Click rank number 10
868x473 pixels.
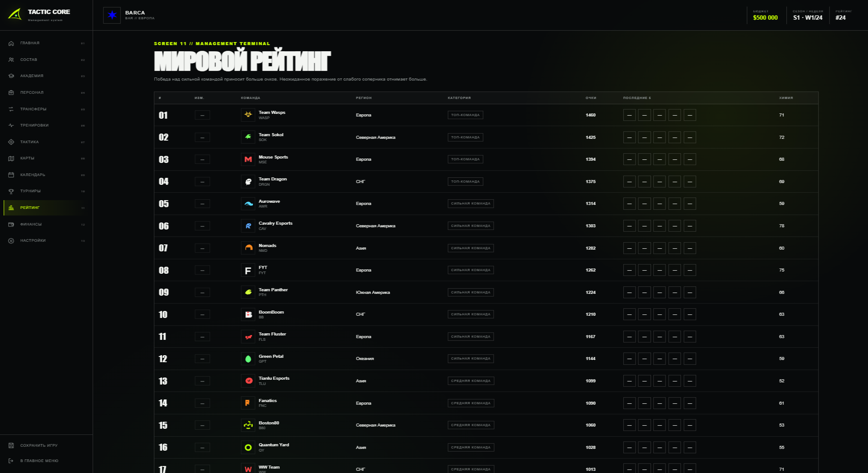coord(163,314)
